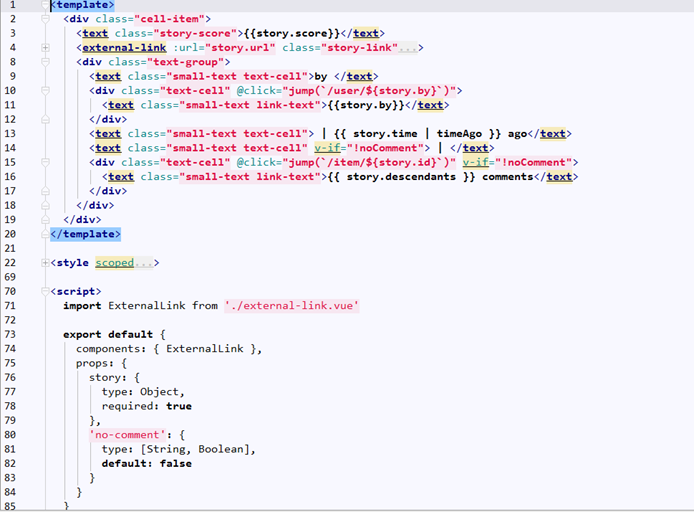Screen dimensions: 694x512
Task: Click required: true on line 78
Action: pos(147,406)
